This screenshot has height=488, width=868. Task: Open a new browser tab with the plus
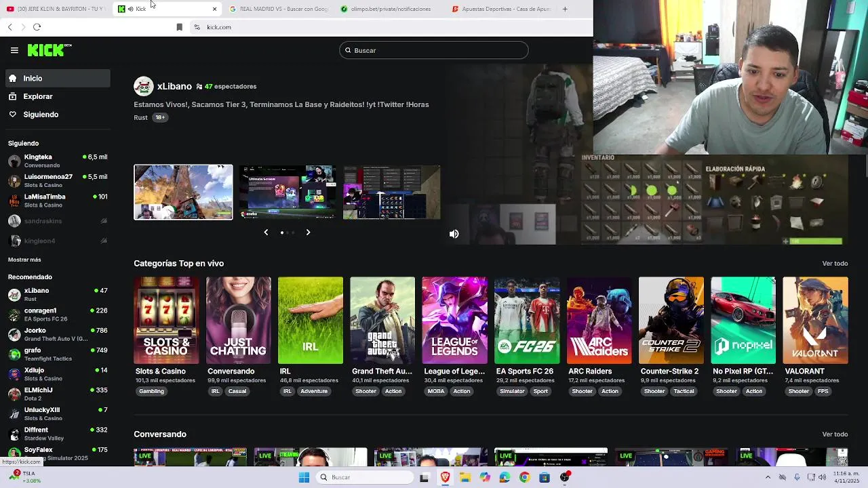tap(565, 9)
